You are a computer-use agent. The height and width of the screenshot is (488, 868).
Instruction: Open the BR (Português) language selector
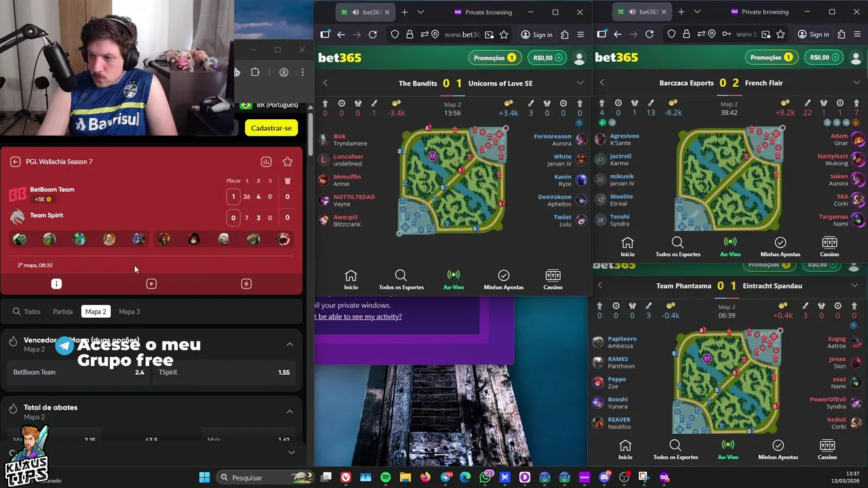(269, 105)
